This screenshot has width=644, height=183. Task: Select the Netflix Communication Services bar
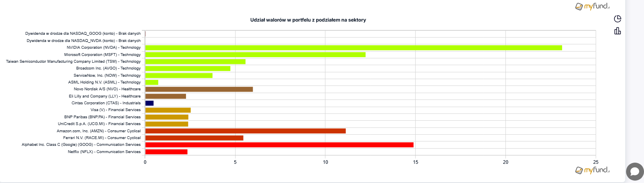pos(166,152)
